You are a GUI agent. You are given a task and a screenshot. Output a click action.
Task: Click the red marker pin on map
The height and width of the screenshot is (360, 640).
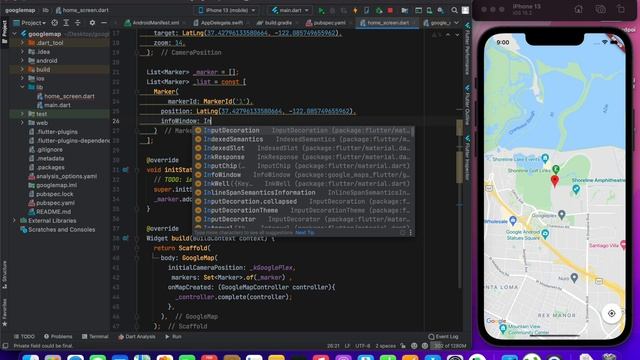[x=554, y=181]
